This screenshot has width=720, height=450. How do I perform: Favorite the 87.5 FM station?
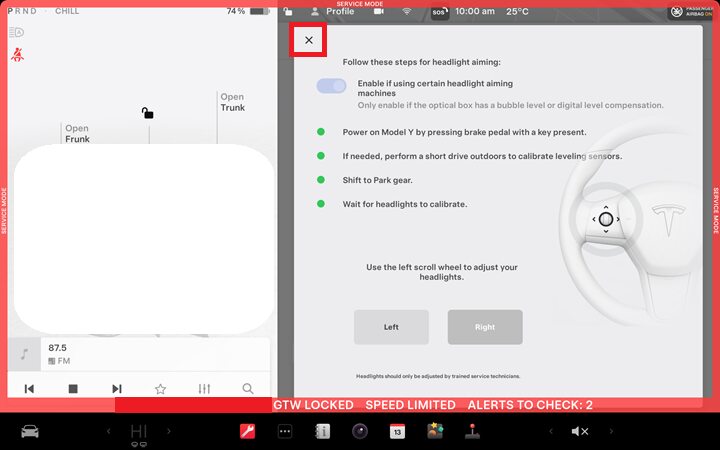point(160,389)
